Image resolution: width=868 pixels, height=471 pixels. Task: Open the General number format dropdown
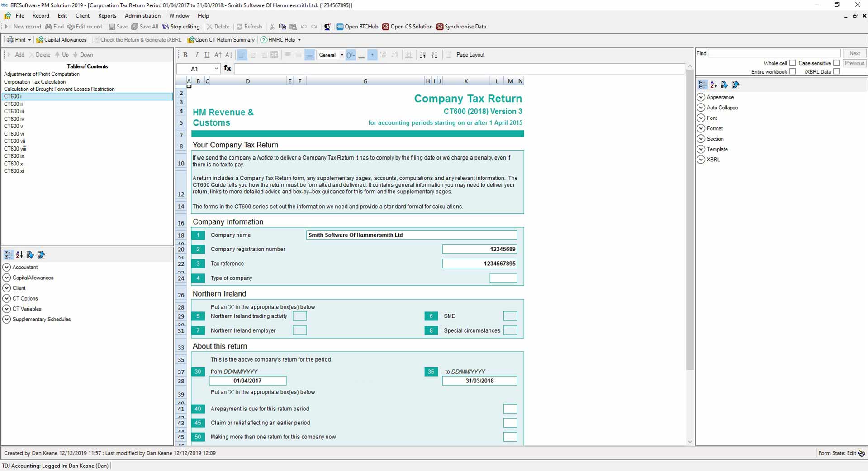tap(342, 55)
